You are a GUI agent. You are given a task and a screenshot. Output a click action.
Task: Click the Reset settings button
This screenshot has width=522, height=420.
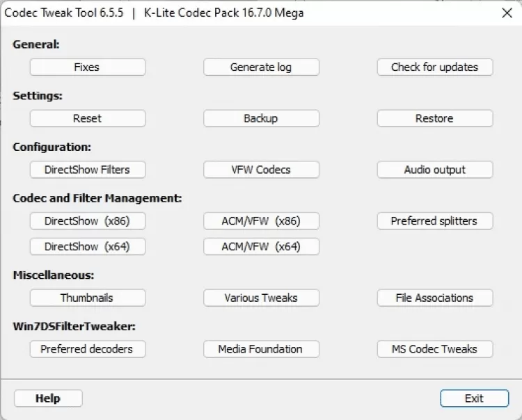click(87, 119)
